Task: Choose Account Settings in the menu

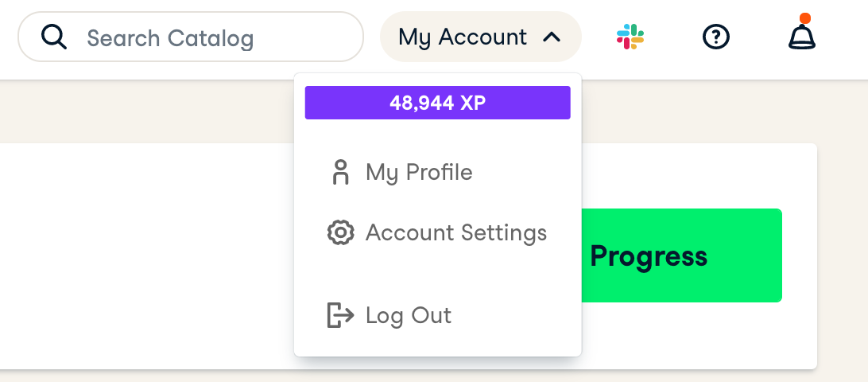Action: 455,232
